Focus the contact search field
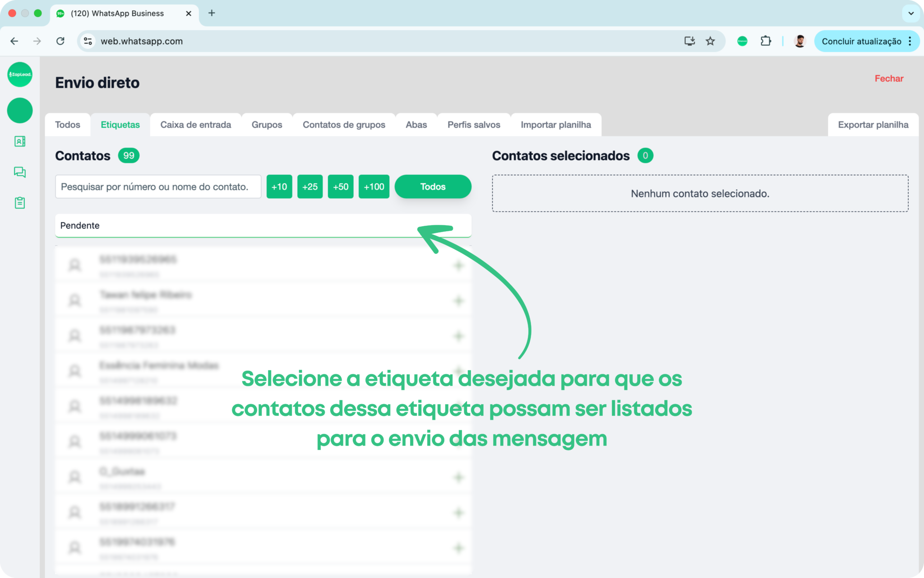This screenshot has height=578, width=924. tap(158, 186)
